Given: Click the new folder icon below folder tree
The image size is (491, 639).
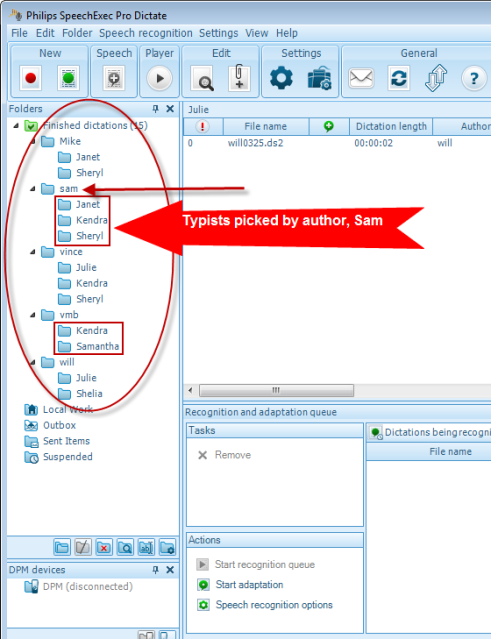Looking at the screenshot, I should 62,547.
